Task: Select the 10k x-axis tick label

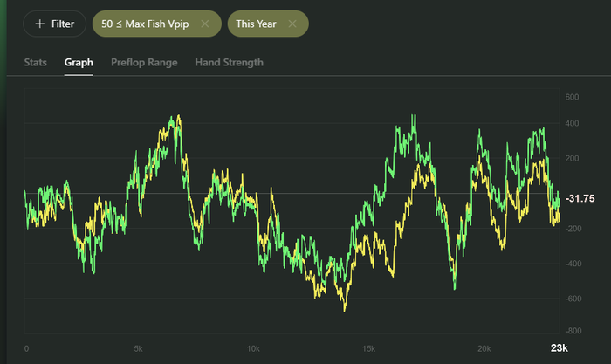Action: (x=253, y=348)
